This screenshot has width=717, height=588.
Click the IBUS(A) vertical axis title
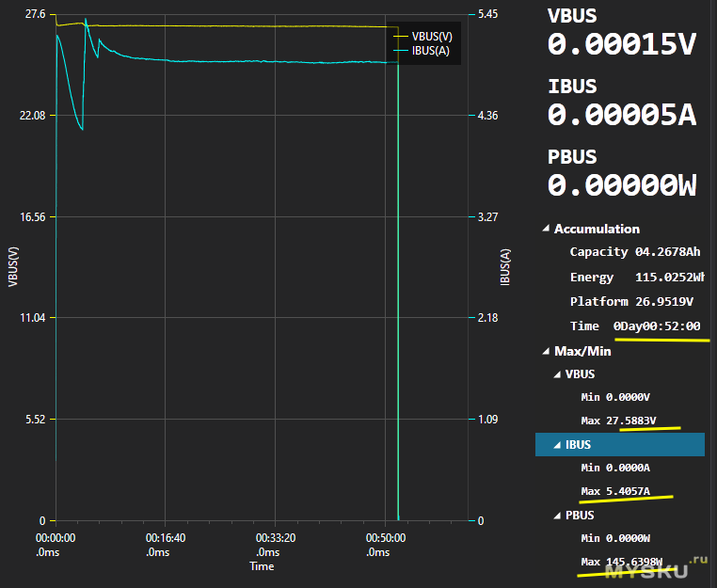pyautogui.click(x=505, y=267)
